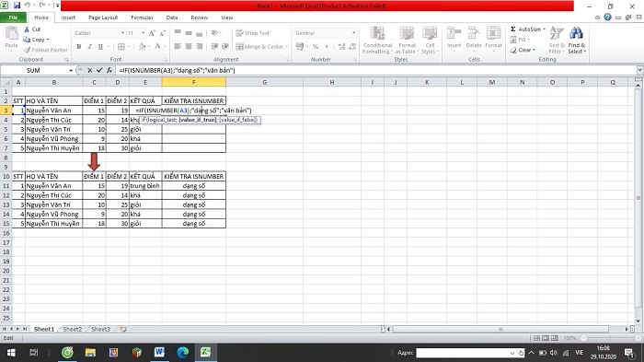The width and height of the screenshot is (644, 362).
Task: Click Merge & Center button
Action: pyautogui.click(x=259, y=46)
